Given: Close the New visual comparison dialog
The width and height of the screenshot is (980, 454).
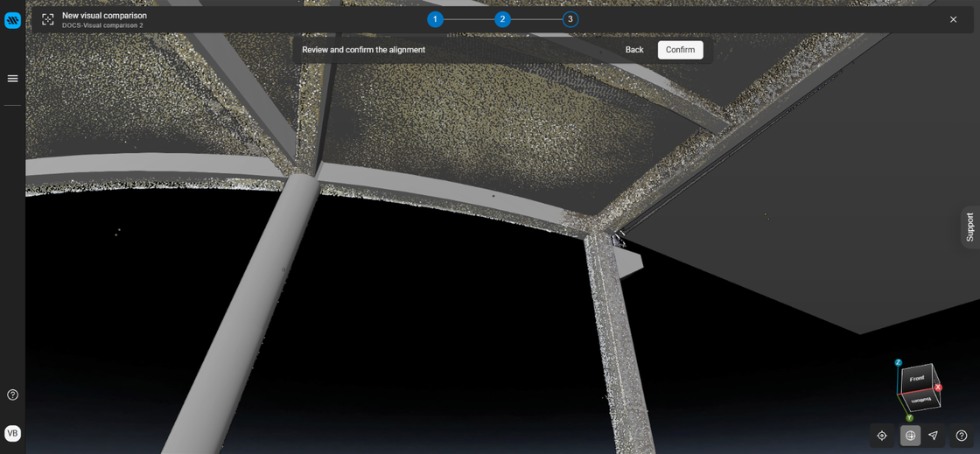Looking at the screenshot, I should pos(953,19).
